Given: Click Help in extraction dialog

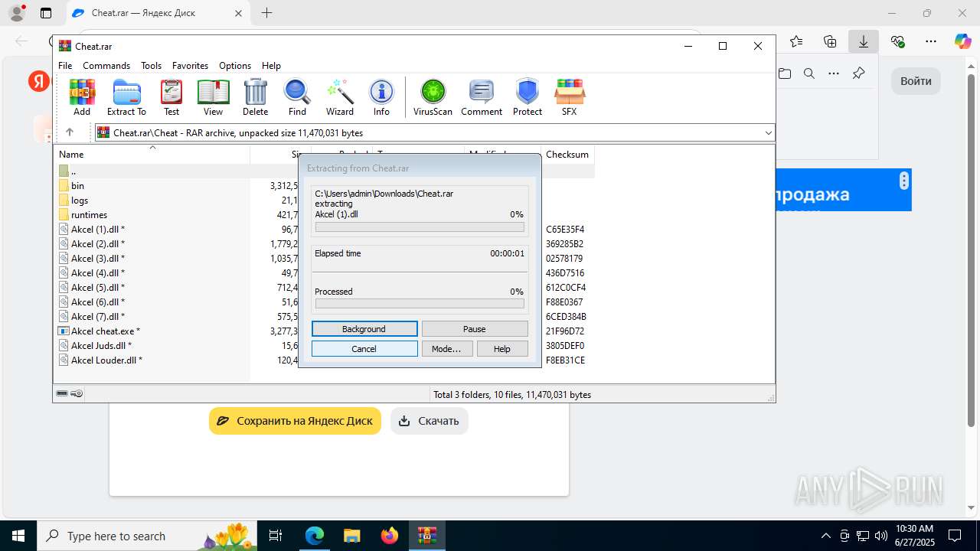Looking at the screenshot, I should [x=502, y=349].
